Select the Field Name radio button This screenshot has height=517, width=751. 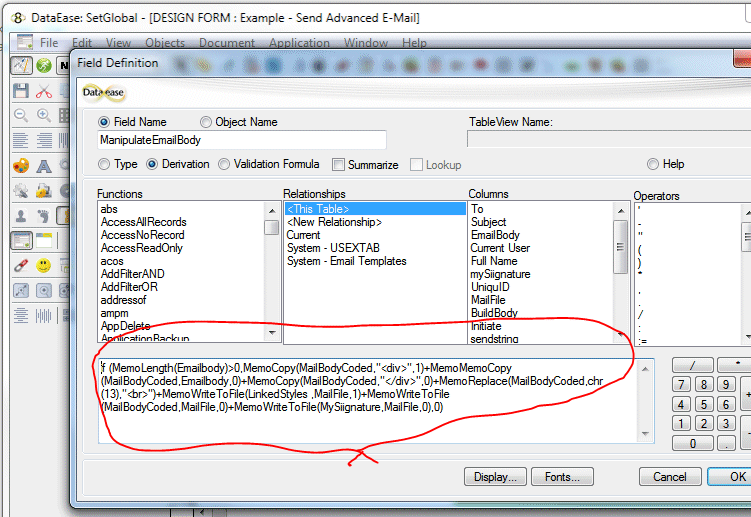104,122
